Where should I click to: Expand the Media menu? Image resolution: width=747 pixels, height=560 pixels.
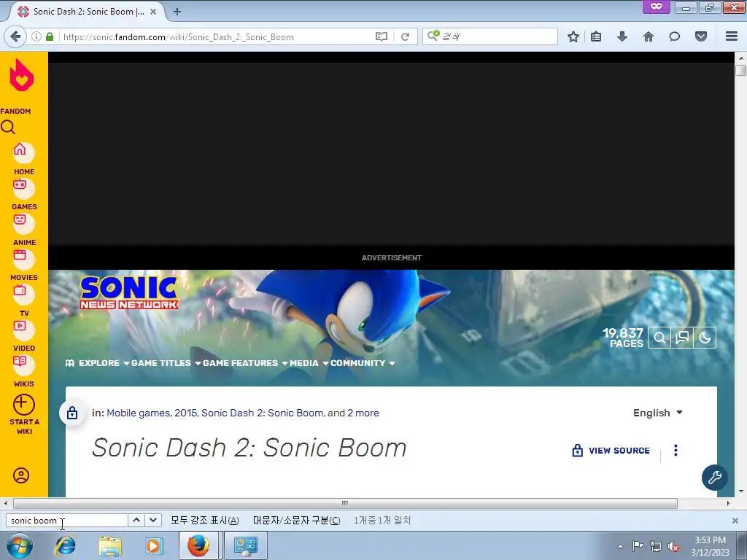pyautogui.click(x=309, y=363)
